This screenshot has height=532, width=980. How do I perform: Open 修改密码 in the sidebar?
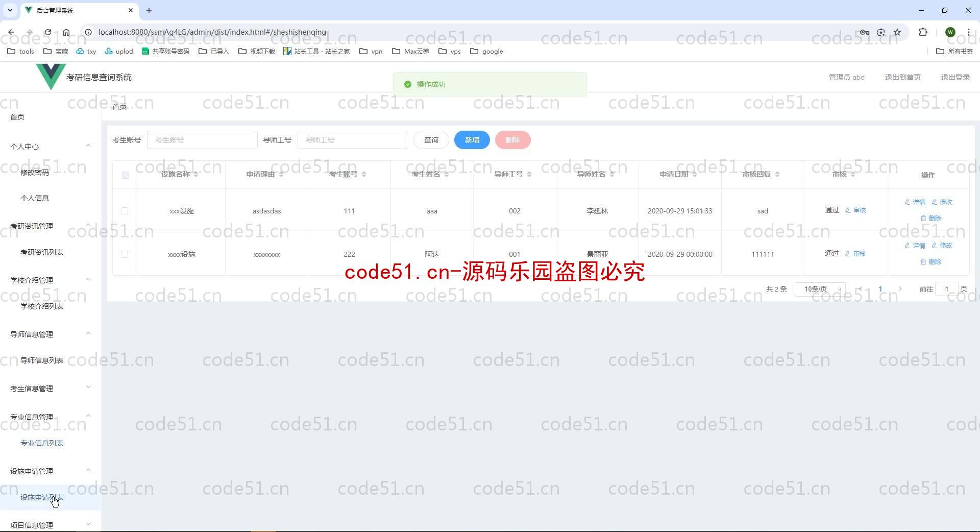pos(35,173)
